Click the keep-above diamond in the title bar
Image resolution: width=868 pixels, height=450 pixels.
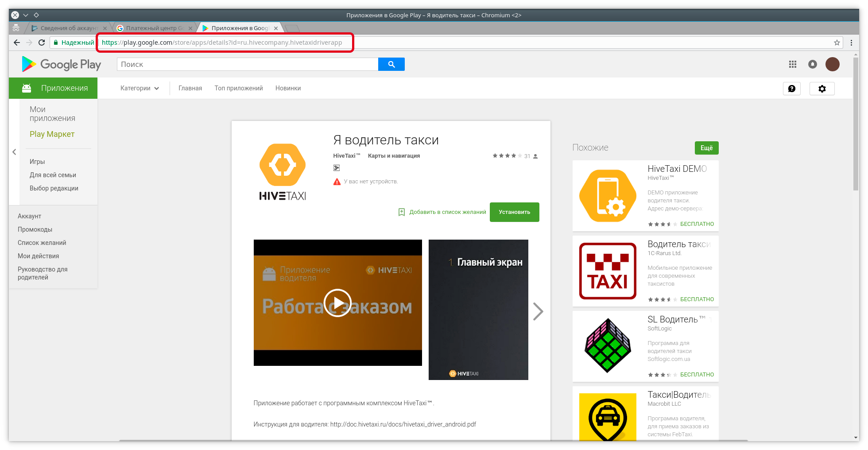tap(36, 15)
